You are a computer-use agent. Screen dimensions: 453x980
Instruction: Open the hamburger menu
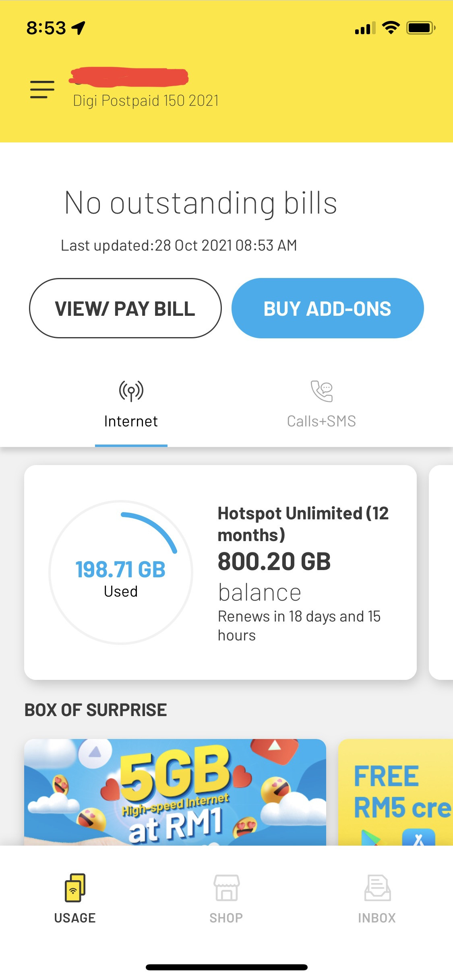click(42, 89)
